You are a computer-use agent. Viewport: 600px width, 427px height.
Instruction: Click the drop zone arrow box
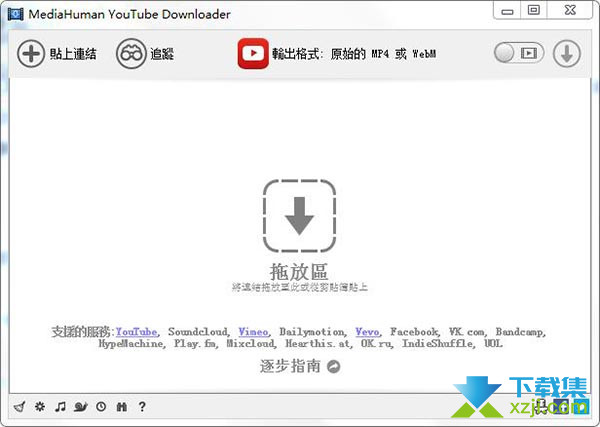tap(299, 216)
